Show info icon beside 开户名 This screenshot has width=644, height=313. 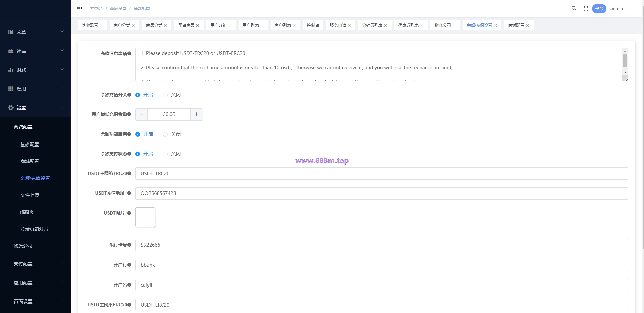129,285
